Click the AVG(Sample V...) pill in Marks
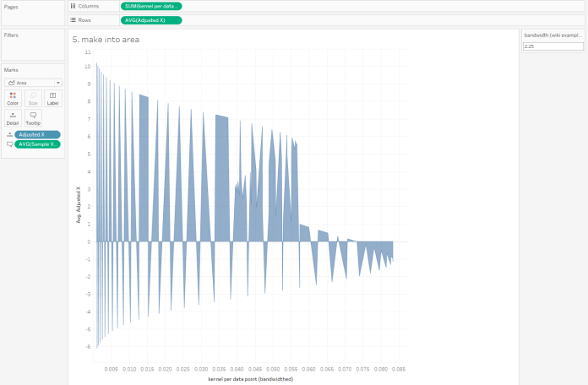This screenshot has width=588, height=385. [x=37, y=144]
